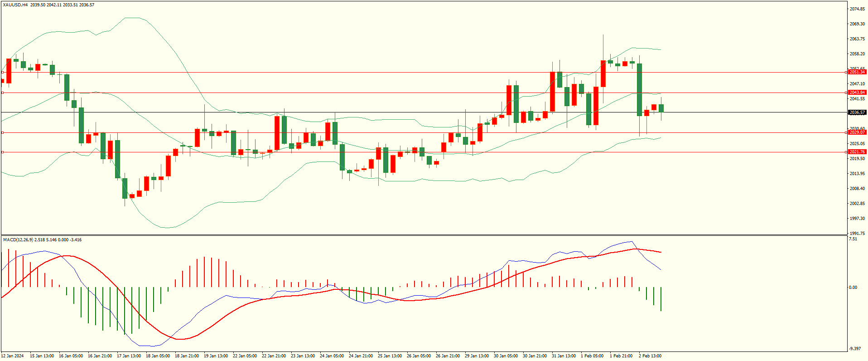Click the 31 Jan 13:00 time label

coord(564,356)
